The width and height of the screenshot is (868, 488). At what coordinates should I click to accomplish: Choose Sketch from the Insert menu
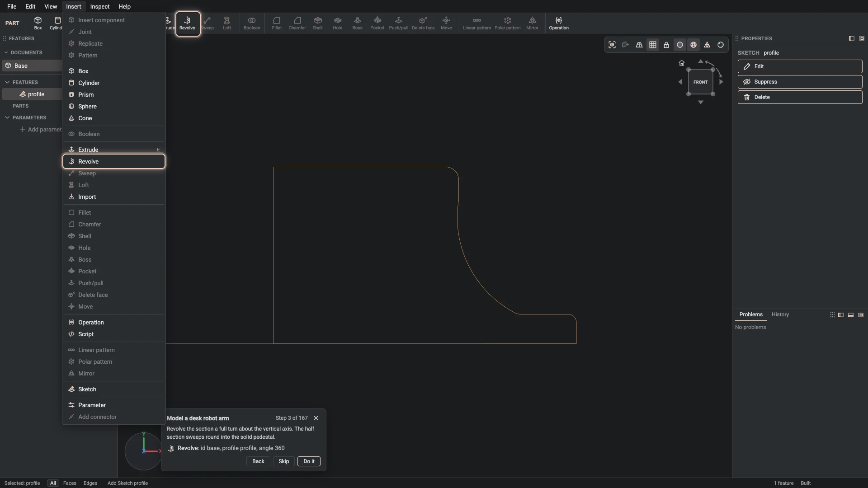[114, 389]
